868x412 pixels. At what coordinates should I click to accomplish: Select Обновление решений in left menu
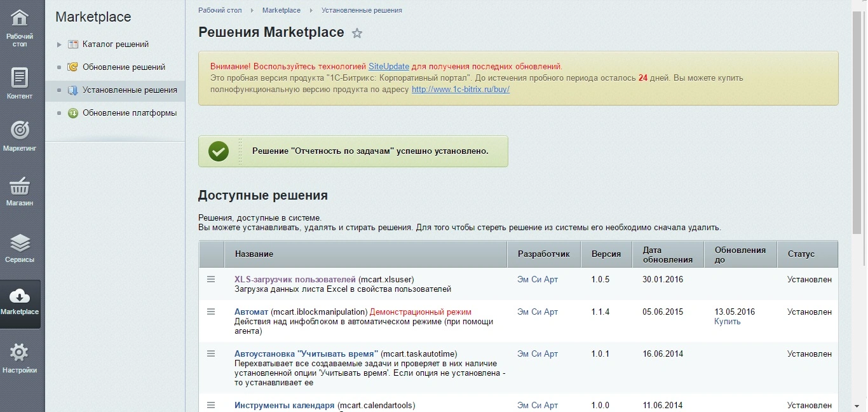coord(123,67)
